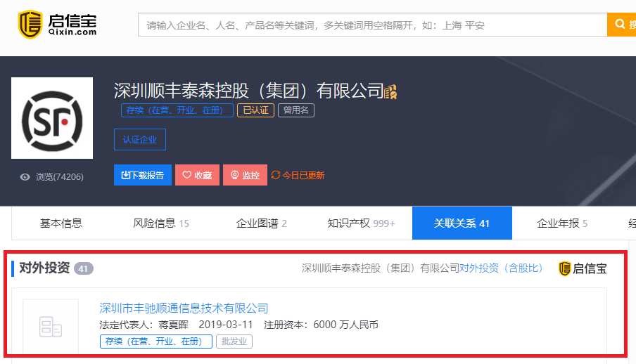Image resolution: width=636 pixels, height=364 pixels.
Task: Select the eye icon next to 浏览(74206)
Action: pyautogui.click(x=25, y=177)
